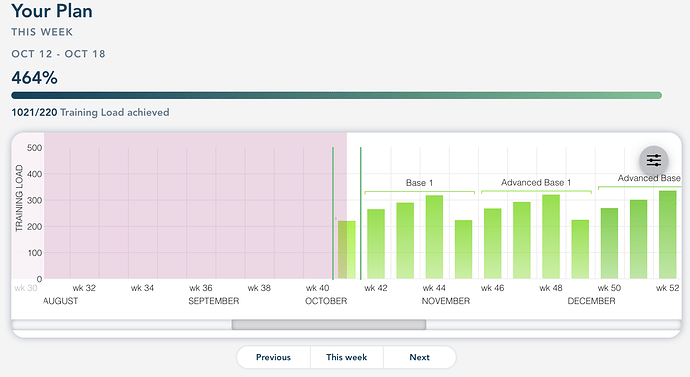Click the Base 1 phase label

pyautogui.click(x=419, y=183)
